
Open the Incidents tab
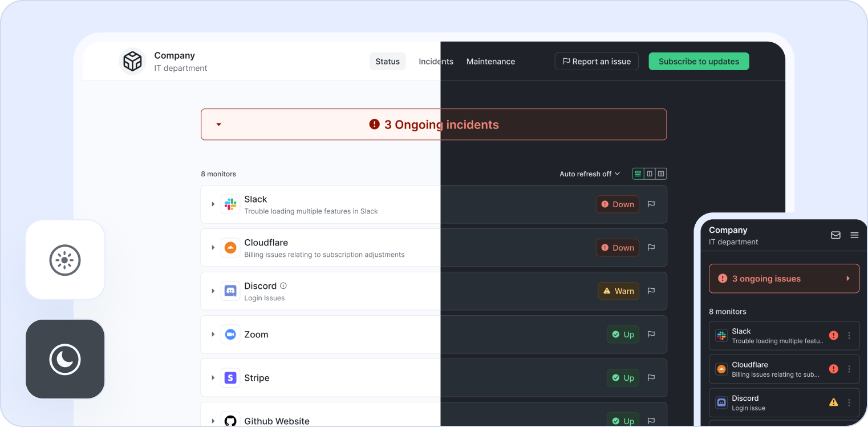(436, 62)
